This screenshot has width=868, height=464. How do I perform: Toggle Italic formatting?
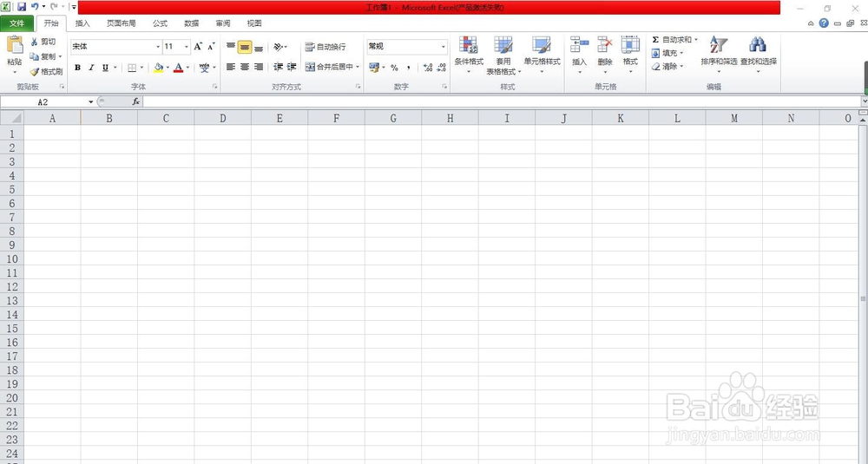pyautogui.click(x=91, y=68)
